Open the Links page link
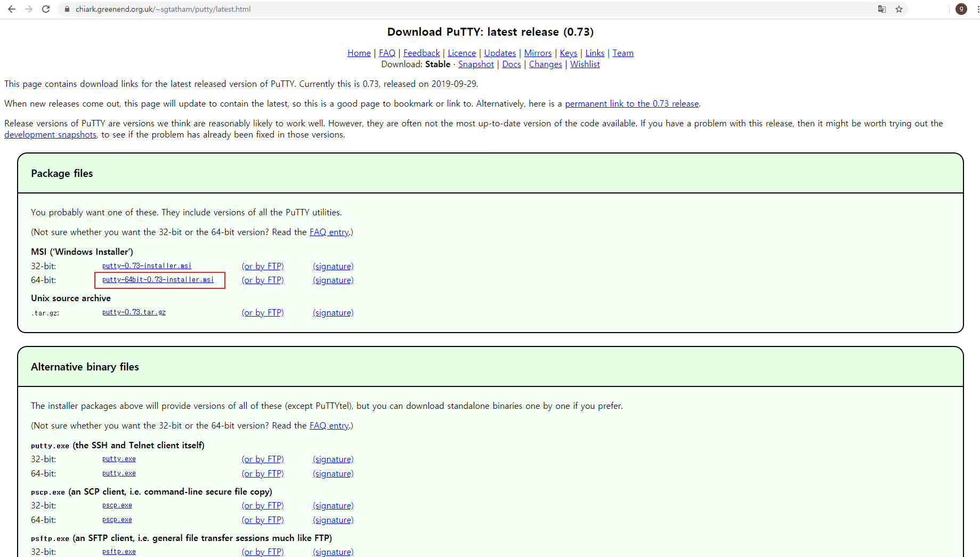Screen dimensions: 980x557 click(x=595, y=53)
